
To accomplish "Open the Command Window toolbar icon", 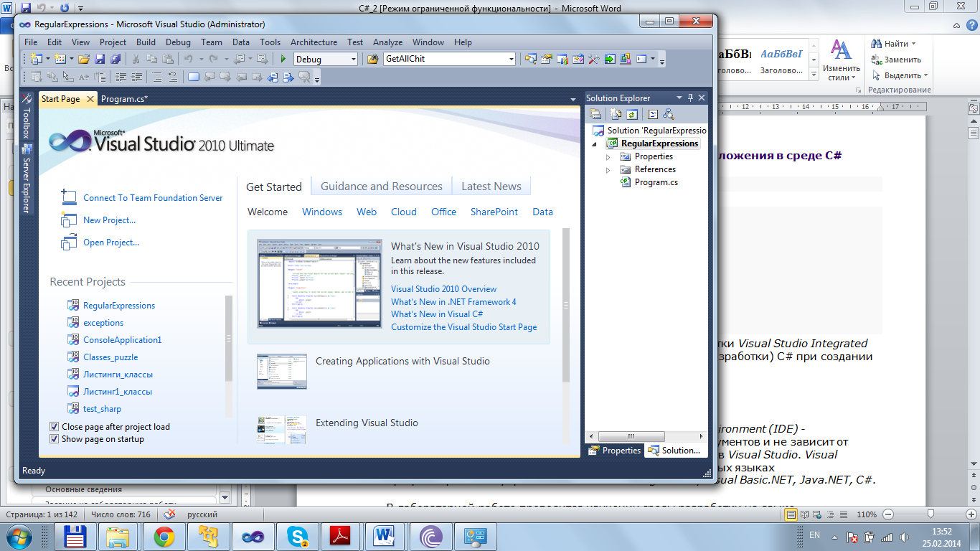I will pyautogui.click(x=641, y=59).
